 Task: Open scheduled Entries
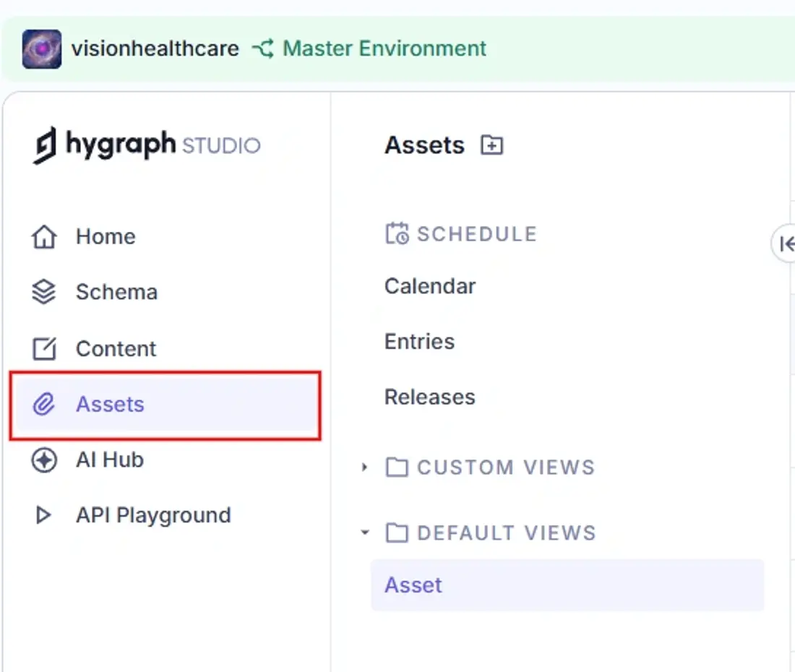pyautogui.click(x=419, y=342)
